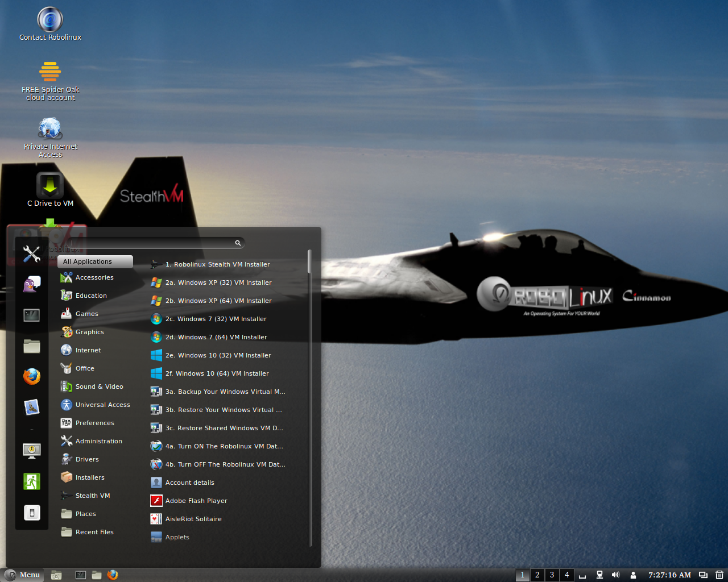The width and height of the screenshot is (728, 582).
Task: Click network tray icon
Action: [599, 575]
